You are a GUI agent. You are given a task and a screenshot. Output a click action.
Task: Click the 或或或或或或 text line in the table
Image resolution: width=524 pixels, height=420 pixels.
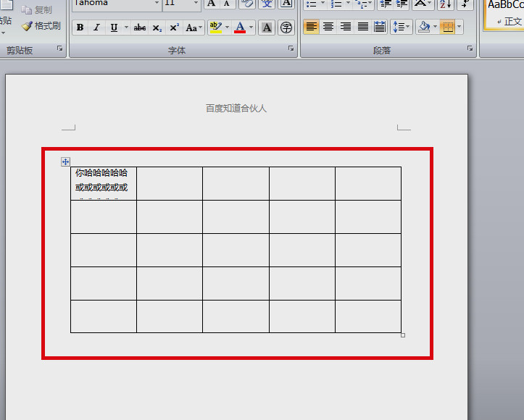101,188
